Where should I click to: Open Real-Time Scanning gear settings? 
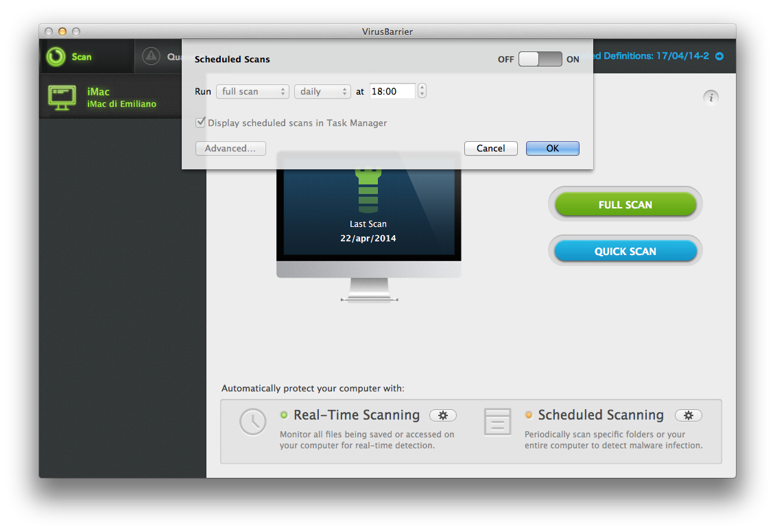[443, 416]
